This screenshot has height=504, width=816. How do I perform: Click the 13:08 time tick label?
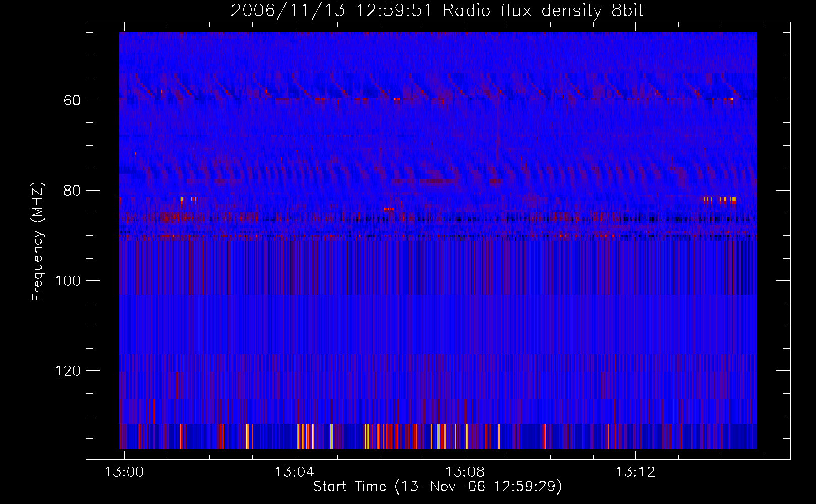click(x=465, y=472)
